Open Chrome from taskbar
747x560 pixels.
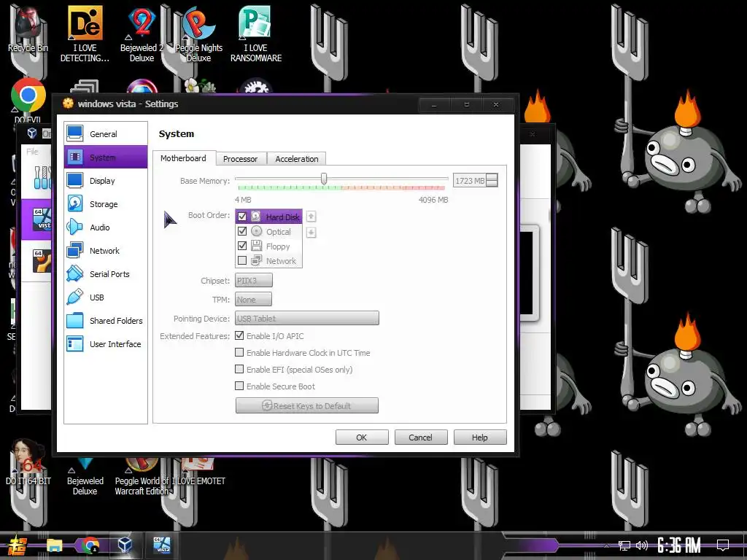pos(90,545)
